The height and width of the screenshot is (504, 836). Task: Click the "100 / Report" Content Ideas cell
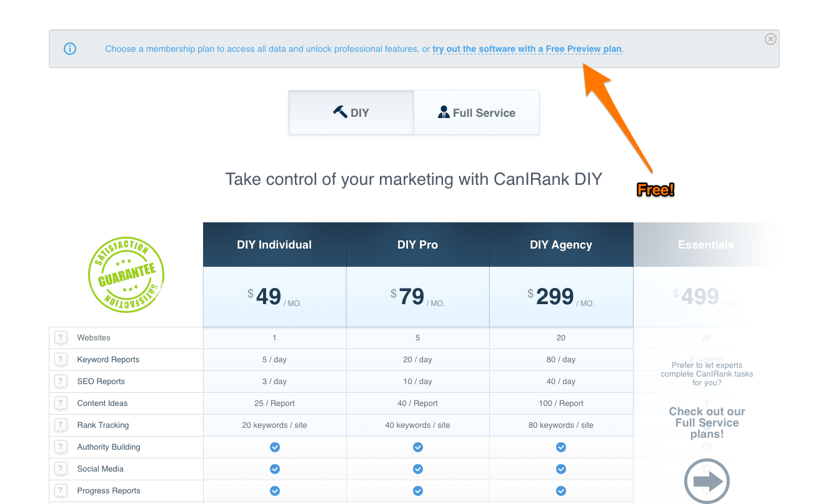pyautogui.click(x=561, y=403)
